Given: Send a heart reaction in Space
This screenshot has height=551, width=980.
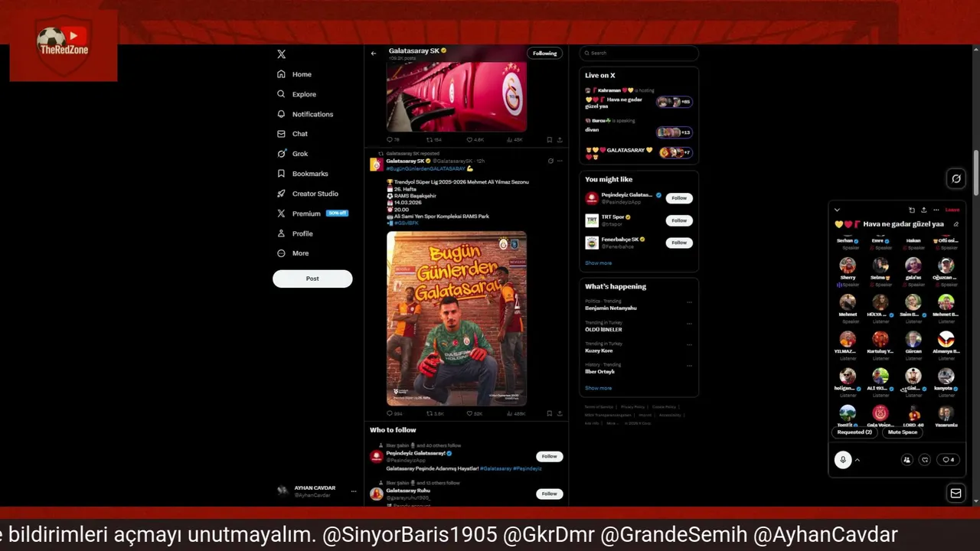Looking at the screenshot, I should [x=926, y=460].
